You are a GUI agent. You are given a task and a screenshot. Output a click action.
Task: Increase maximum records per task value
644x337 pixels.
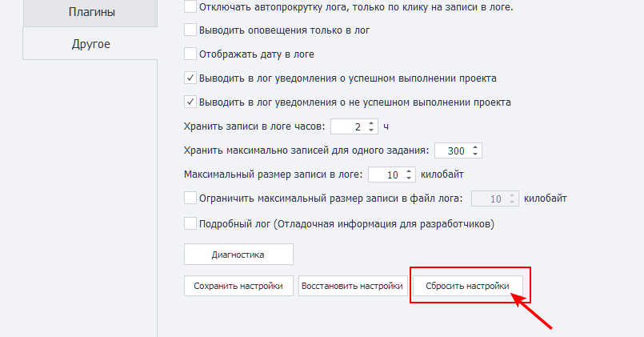[476, 147]
